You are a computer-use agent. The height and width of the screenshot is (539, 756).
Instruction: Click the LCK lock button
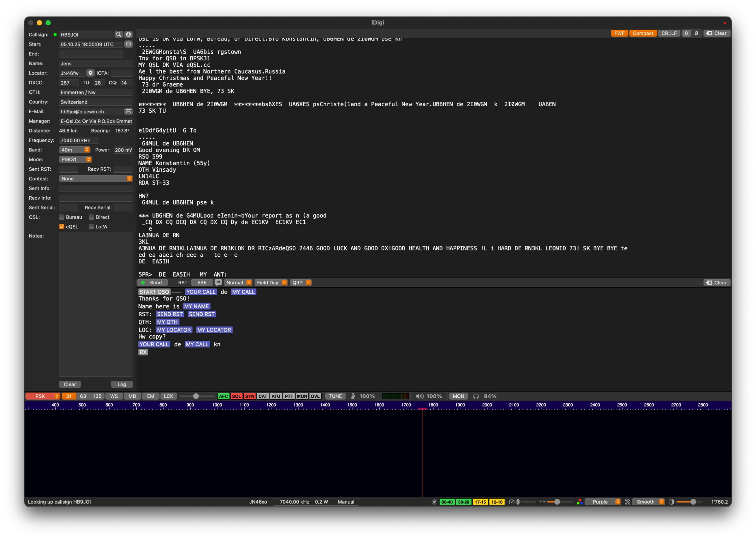(168, 396)
